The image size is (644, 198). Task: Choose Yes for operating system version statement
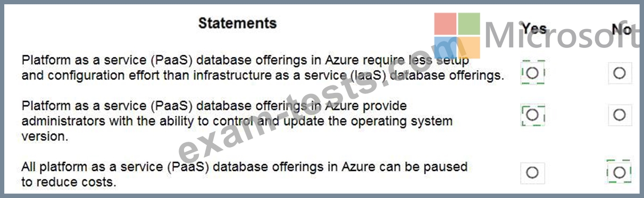[533, 115]
